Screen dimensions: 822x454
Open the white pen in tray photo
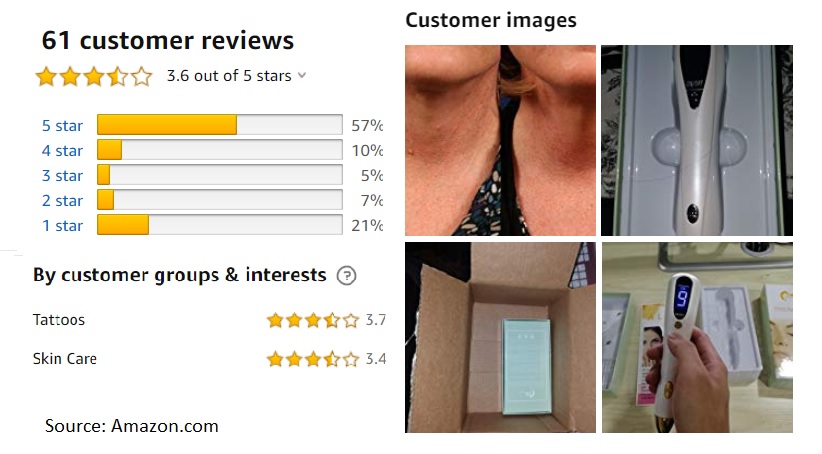click(x=697, y=140)
